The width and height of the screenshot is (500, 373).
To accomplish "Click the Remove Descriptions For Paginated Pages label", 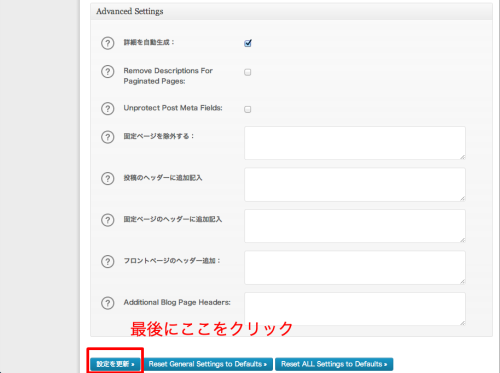I will click(x=168, y=76).
